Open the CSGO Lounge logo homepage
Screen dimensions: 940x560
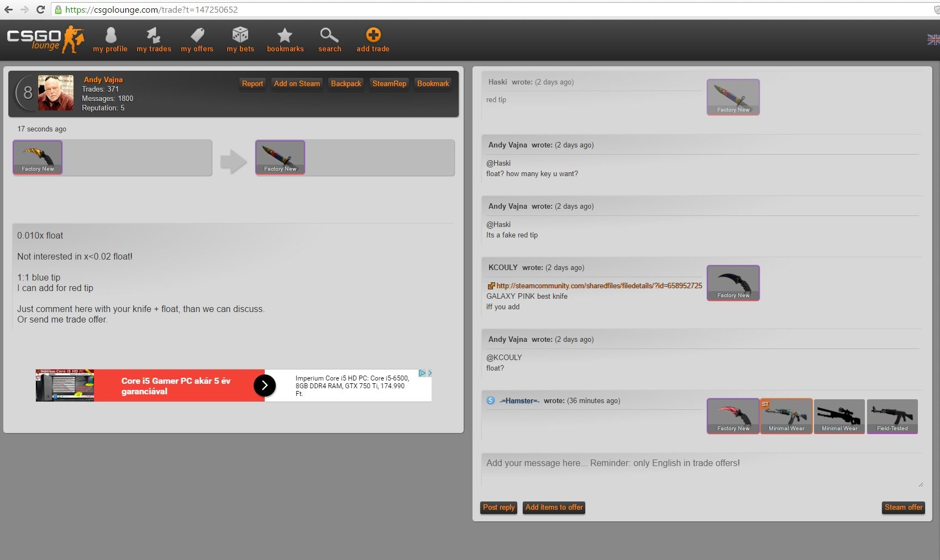pos(45,39)
